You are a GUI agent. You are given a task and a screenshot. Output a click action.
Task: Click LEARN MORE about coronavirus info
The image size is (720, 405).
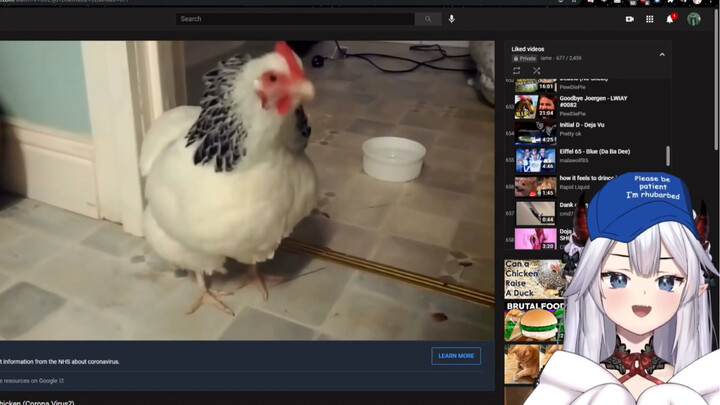456,356
